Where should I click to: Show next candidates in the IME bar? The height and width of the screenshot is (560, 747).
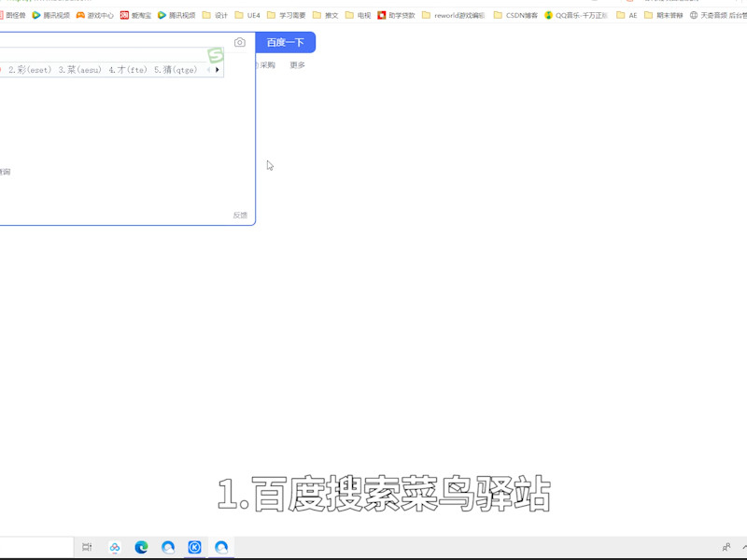[218, 70]
